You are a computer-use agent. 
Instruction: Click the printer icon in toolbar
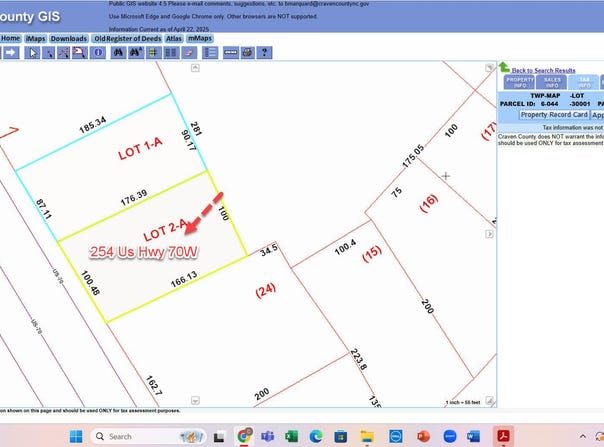tap(247, 53)
